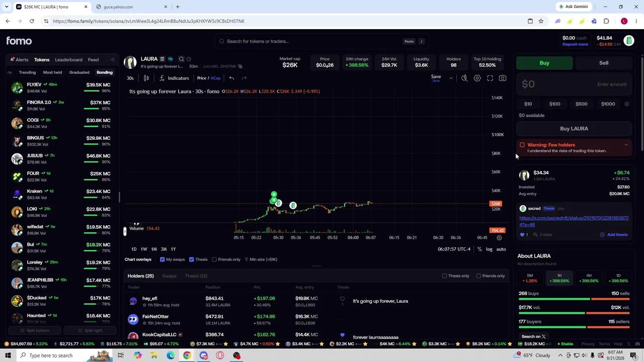The image size is (644, 362).
Task: Like the sxcred thesis heart
Action: [522, 235]
